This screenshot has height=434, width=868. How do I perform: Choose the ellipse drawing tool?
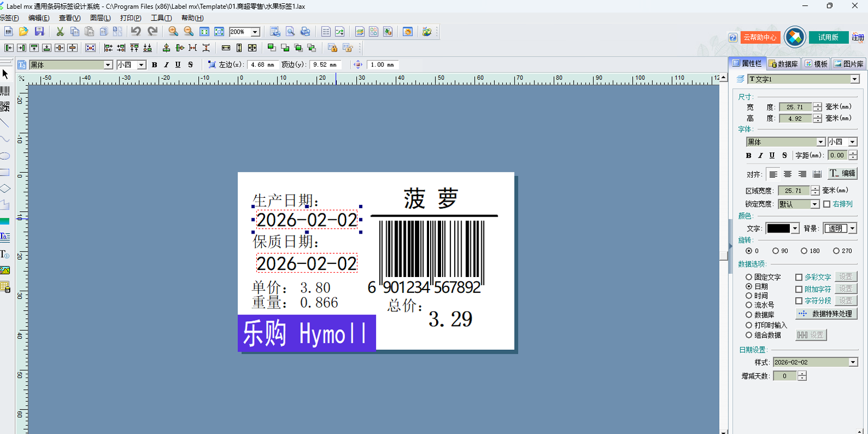click(x=5, y=156)
